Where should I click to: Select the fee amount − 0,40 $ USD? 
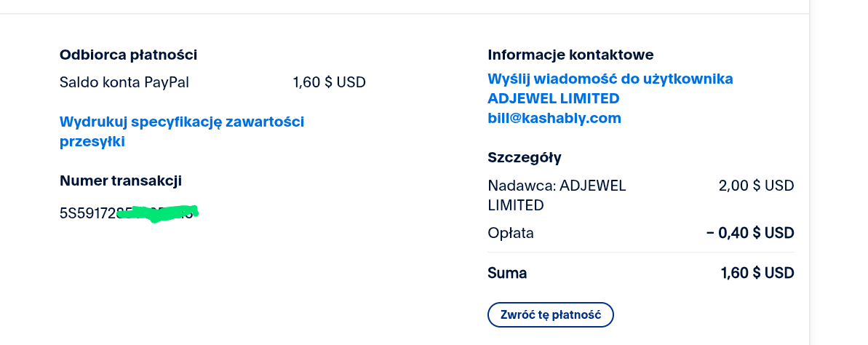pyautogui.click(x=749, y=233)
